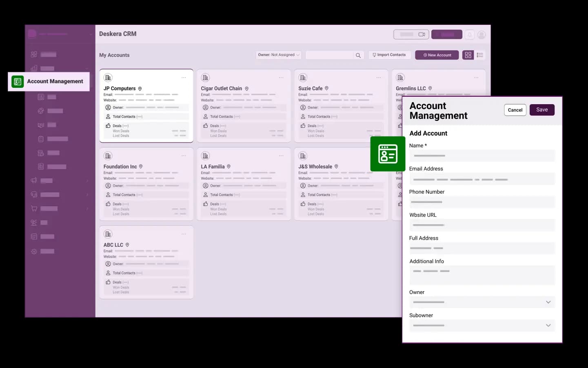The width and height of the screenshot is (588, 368).
Task: Open the ABC LLC card more-options menu
Action: [184, 234]
